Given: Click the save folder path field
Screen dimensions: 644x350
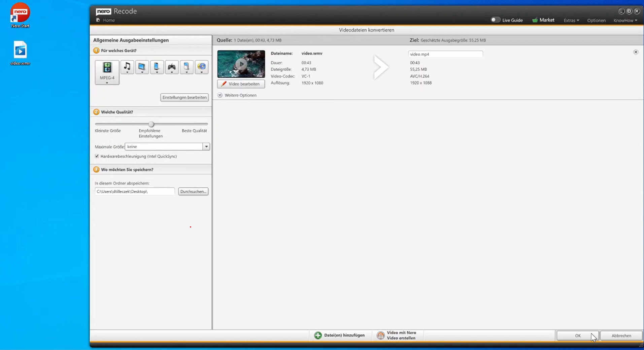Looking at the screenshot, I should [135, 191].
